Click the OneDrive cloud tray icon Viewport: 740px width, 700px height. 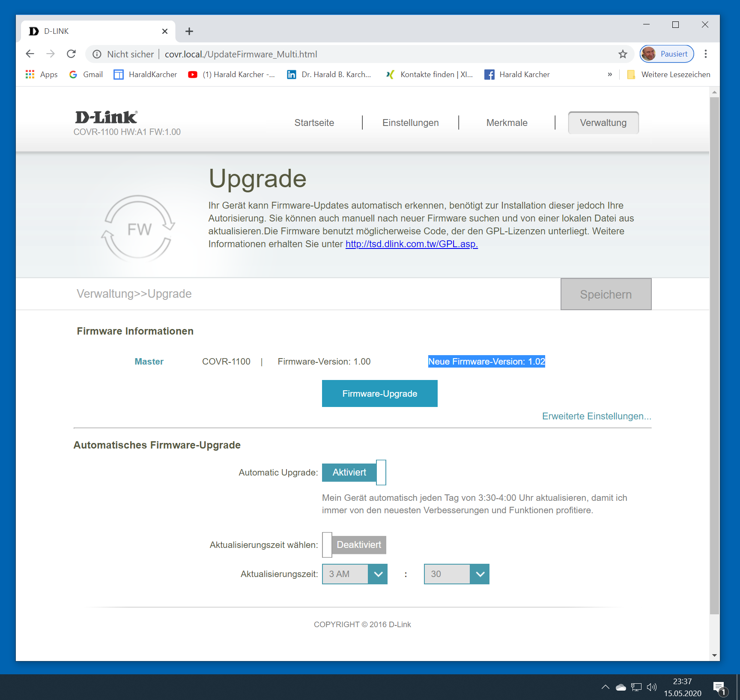point(621,687)
